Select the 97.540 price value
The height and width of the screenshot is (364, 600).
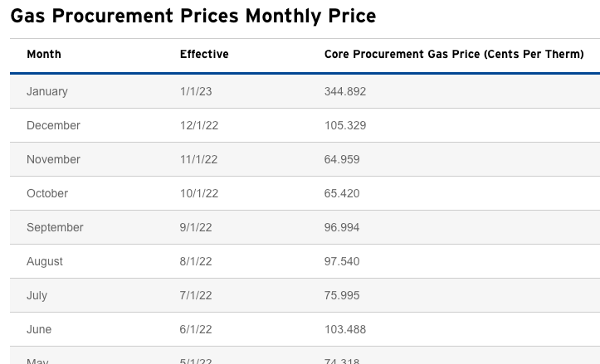[342, 261]
